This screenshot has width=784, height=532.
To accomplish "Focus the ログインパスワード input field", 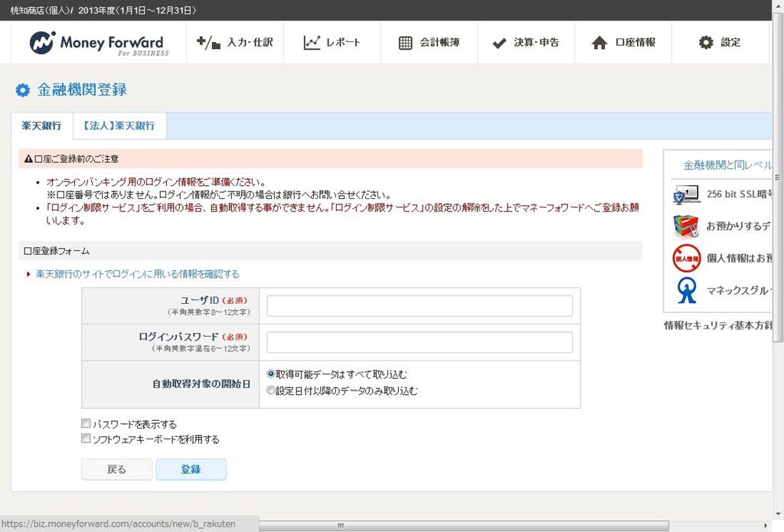I will pos(420,342).
